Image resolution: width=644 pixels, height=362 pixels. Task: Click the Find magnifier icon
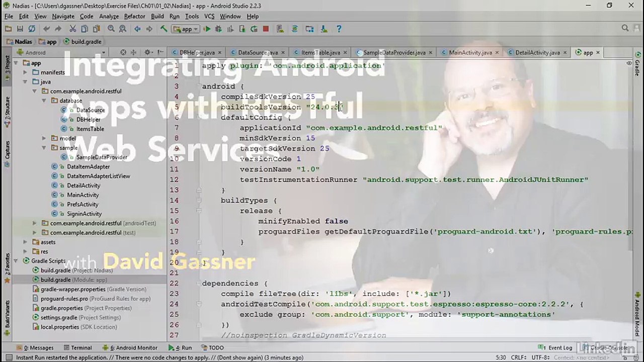111,29
